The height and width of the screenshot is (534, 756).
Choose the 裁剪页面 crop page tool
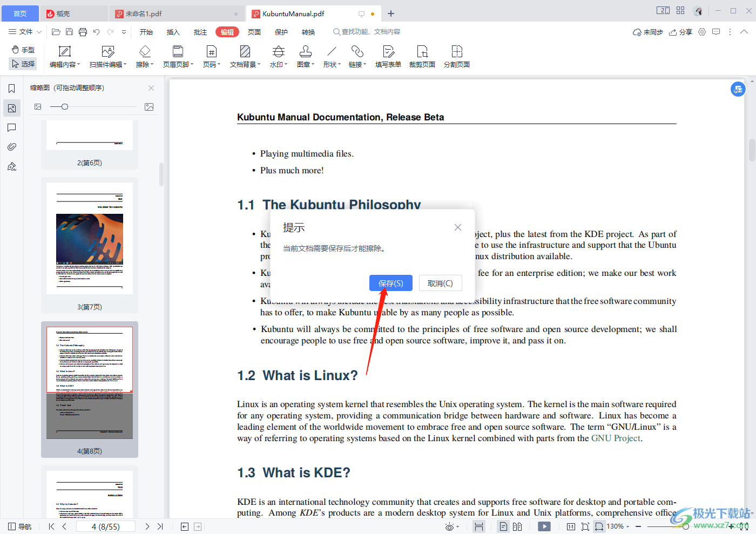[422, 57]
